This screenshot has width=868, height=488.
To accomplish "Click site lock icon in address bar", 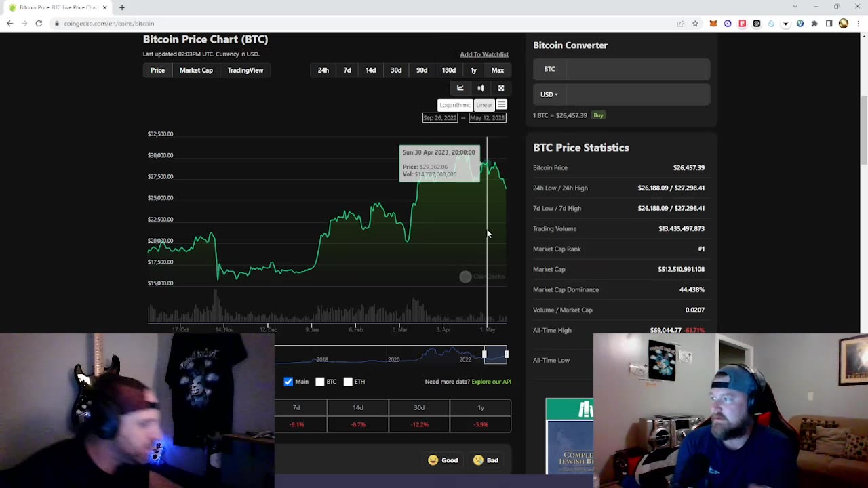I will click(57, 24).
